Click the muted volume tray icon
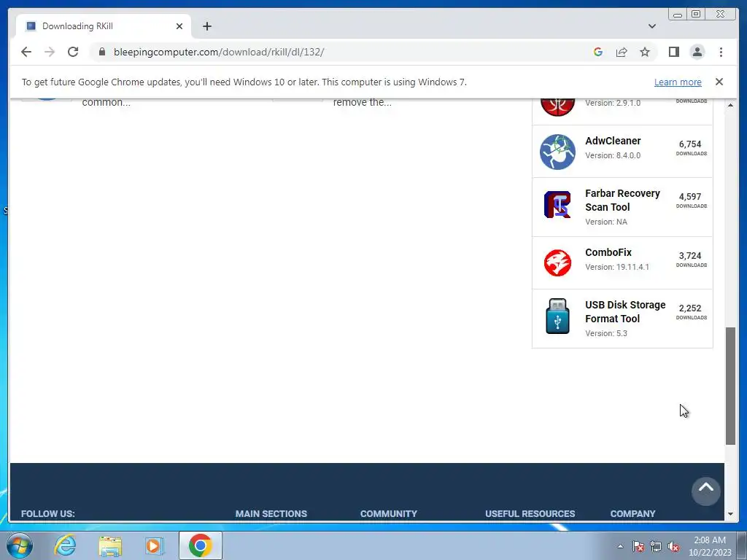Viewport: 747px width, 560px height. tap(673, 547)
